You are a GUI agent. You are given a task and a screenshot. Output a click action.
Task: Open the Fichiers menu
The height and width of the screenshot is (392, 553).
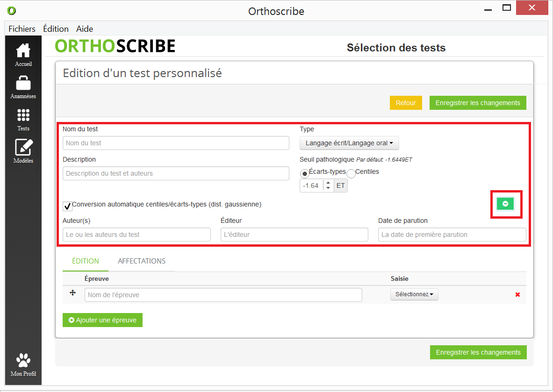click(22, 29)
